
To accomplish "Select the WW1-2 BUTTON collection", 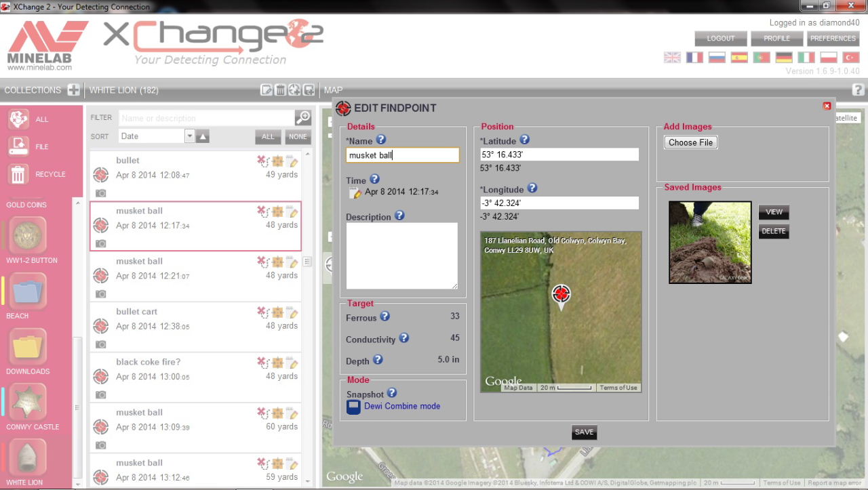I will pyautogui.click(x=28, y=235).
